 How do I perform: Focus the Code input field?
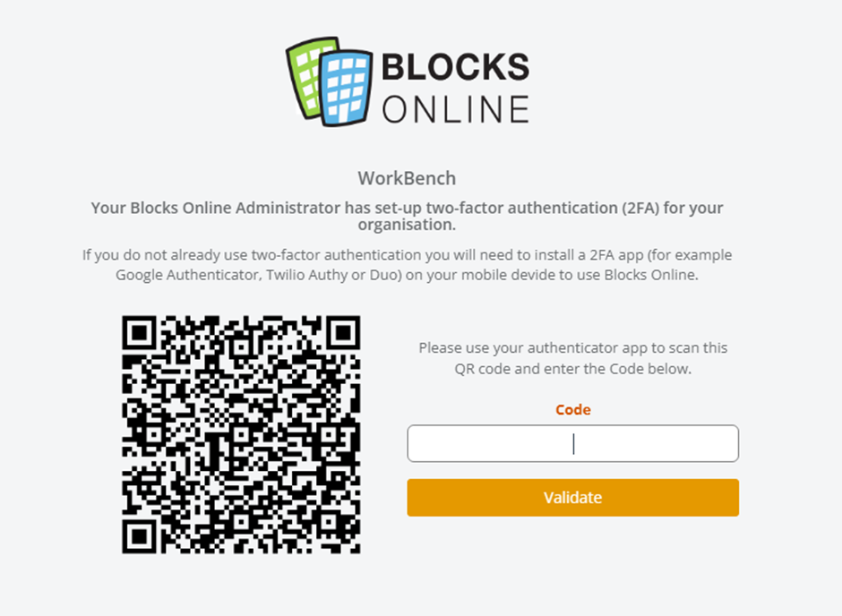pos(573,444)
